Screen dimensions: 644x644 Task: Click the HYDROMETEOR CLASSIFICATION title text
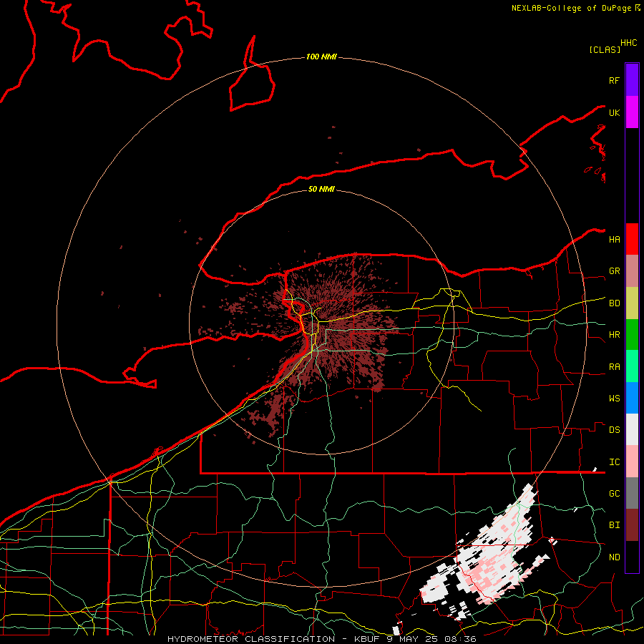(251, 639)
